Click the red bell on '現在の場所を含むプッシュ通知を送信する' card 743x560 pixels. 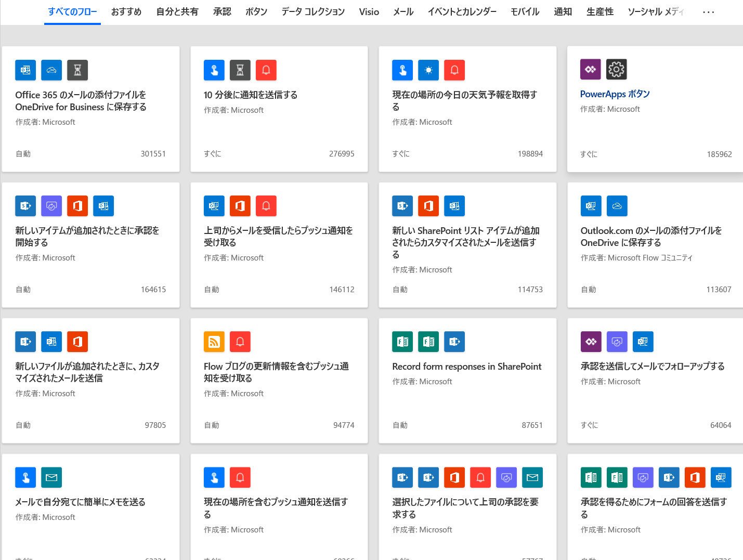tap(240, 477)
